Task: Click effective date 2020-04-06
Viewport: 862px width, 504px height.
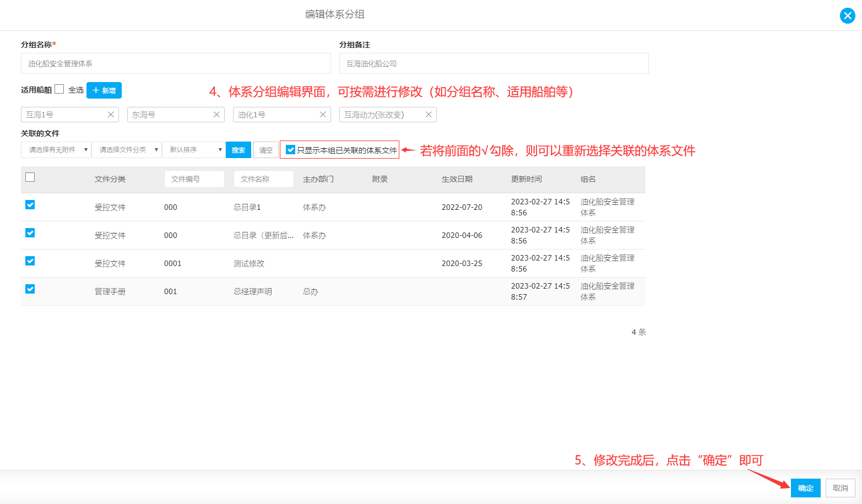Action: (462, 235)
